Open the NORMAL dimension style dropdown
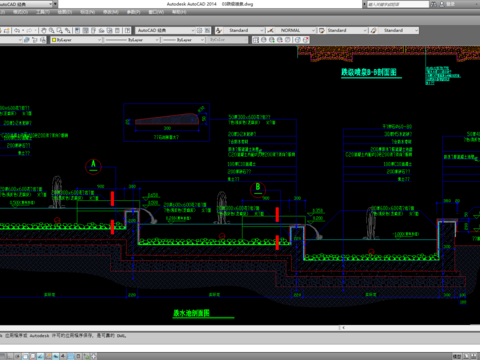 [313, 30]
